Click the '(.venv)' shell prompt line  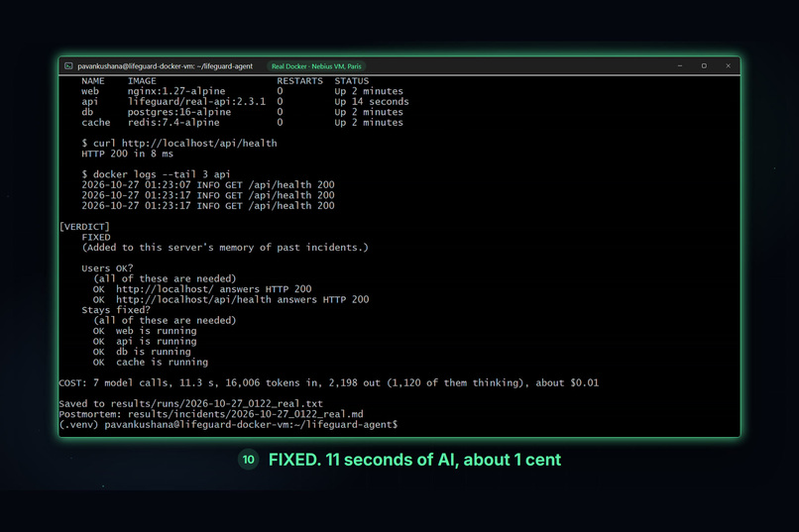(x=228, y=425)
